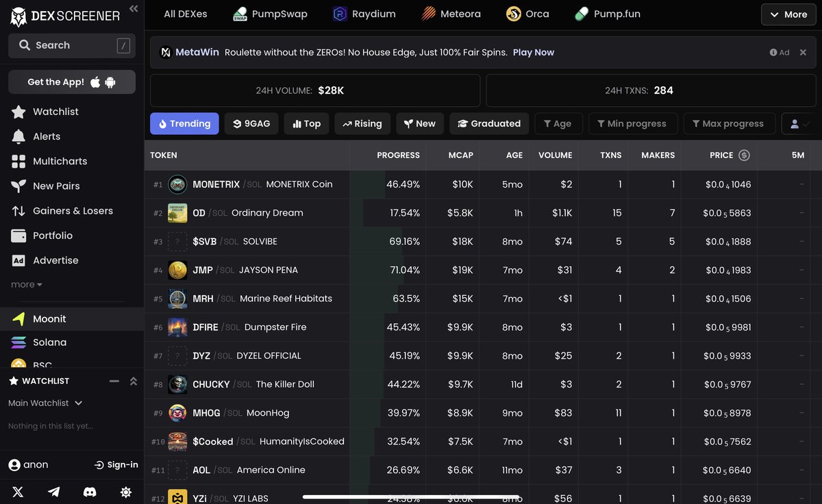Minimize the watchlist panel with dash icon
Image resolution: width=822 pixels, height=504 pixels.
coord(114,381)
